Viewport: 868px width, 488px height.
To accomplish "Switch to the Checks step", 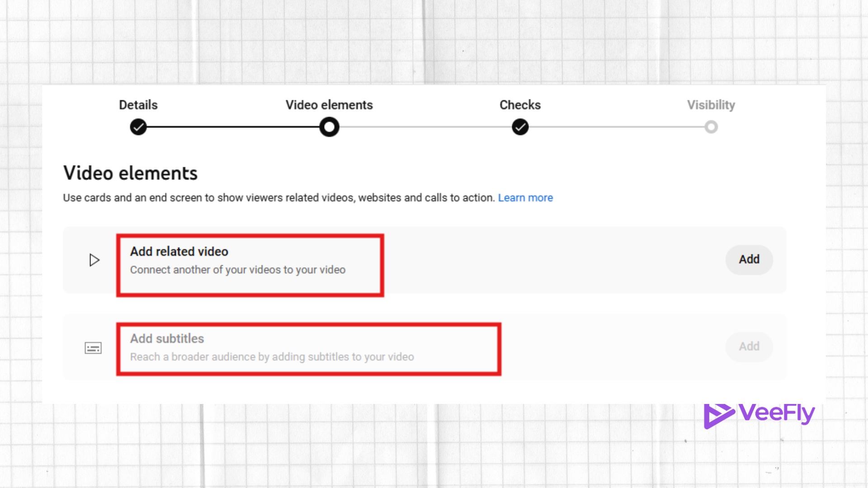I will coord(520,105).
